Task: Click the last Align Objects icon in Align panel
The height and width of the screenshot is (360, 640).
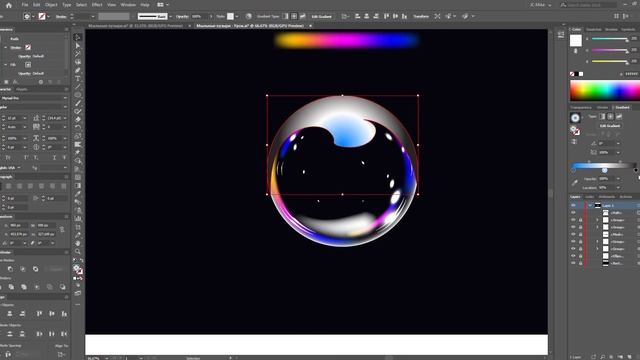Action: point(64,313)
